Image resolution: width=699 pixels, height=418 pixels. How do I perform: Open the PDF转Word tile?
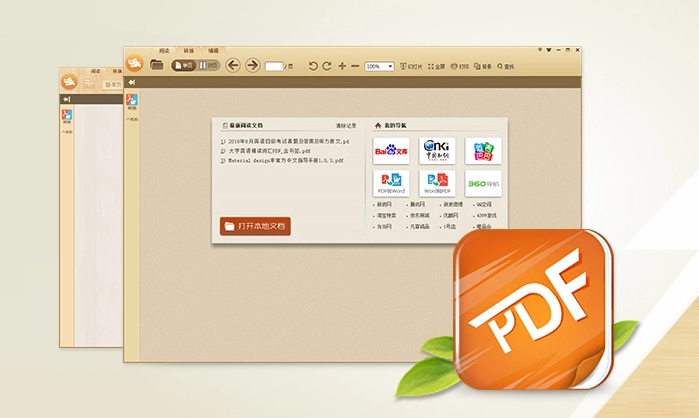click(391, 184)
